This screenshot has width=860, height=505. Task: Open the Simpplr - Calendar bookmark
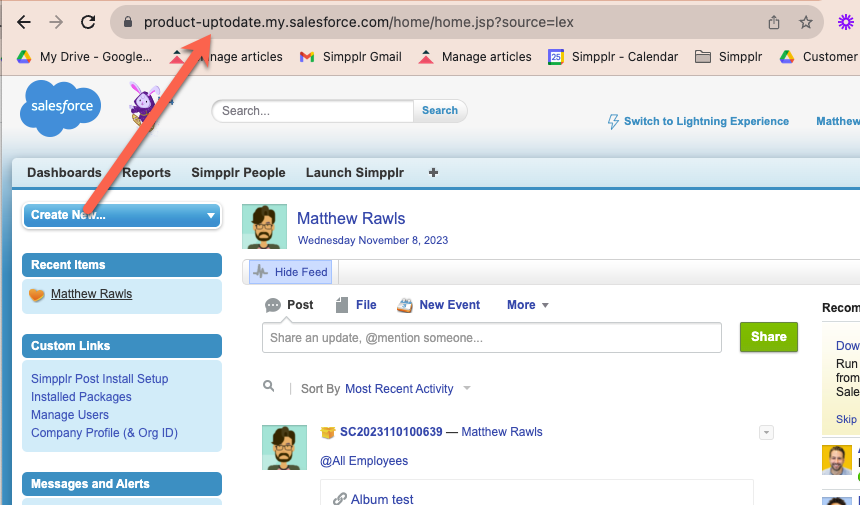(613, 56)
